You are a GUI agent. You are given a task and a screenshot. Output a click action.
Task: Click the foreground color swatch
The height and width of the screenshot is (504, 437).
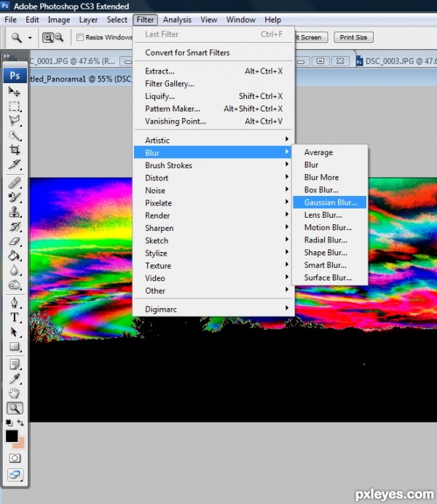coord(12,436)
